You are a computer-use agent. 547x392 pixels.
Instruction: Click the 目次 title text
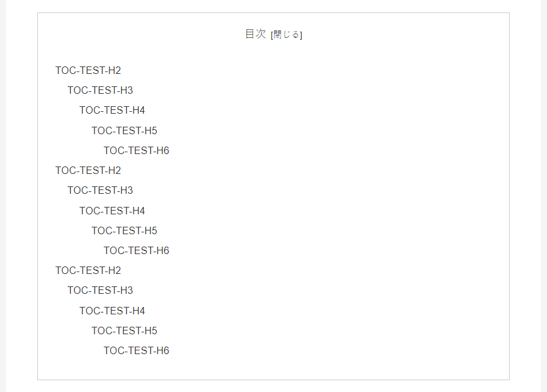(255, 34)
